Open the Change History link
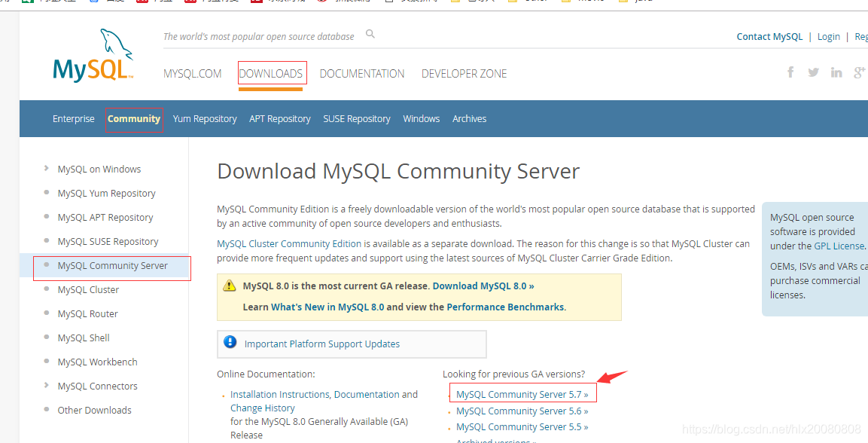Screen dimensions: 868x443 coord(263,408)
